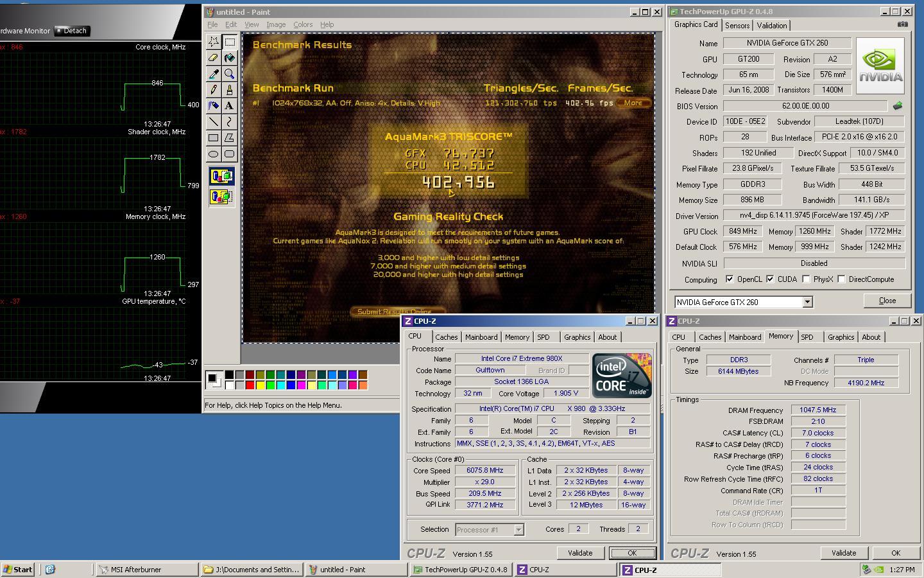Switch to the Sensors tab in GPU-Z

(737, 26)
